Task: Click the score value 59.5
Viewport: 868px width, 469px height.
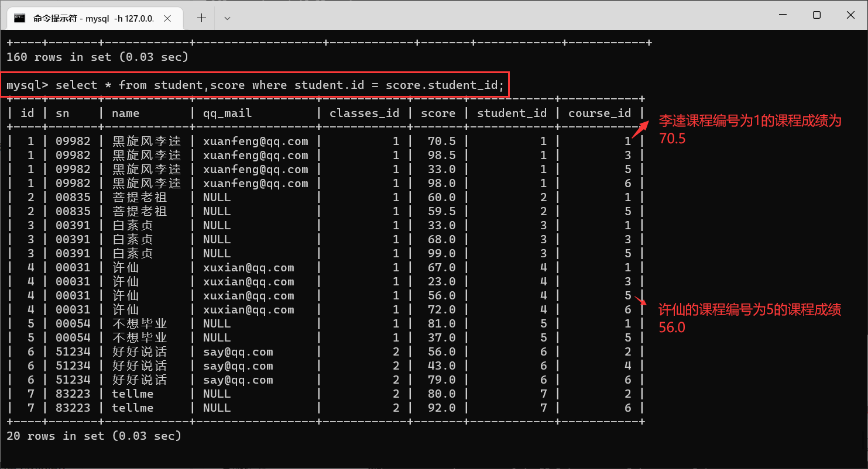Action: tap(442, 211)
